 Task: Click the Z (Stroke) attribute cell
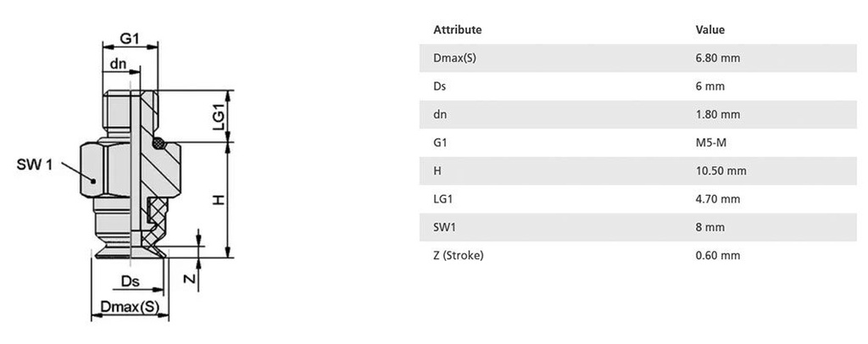(x=458, y=255)
